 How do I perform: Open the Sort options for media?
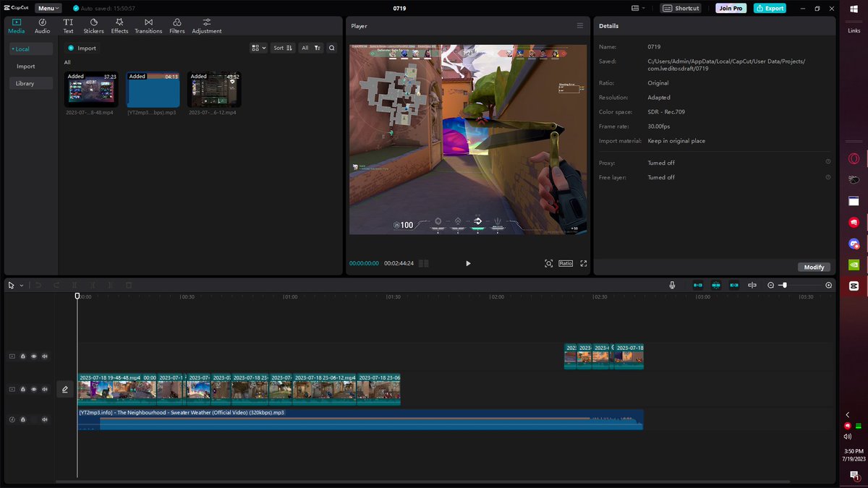(283, 48)
